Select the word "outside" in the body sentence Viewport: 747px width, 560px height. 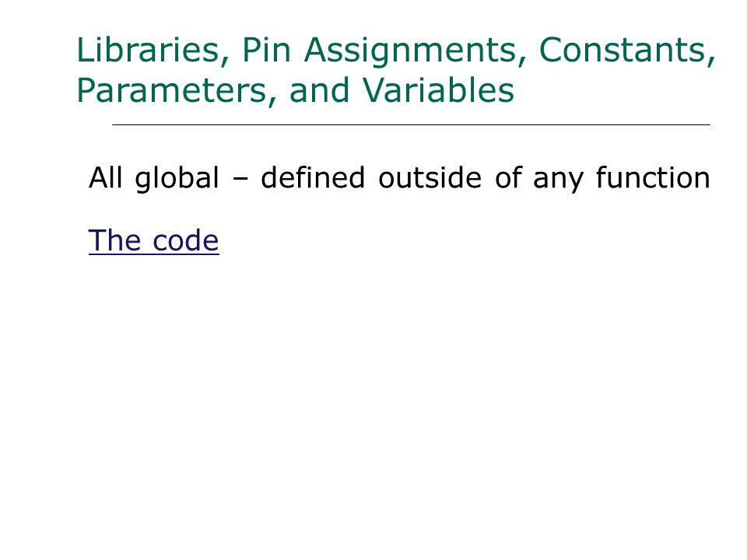[x=430, y=177]
